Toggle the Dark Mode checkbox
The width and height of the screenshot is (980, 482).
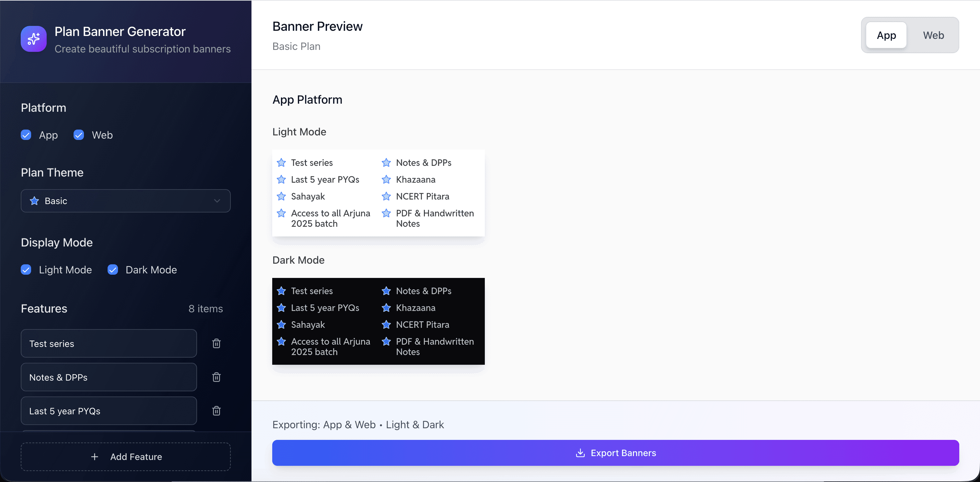click(112, 270)
